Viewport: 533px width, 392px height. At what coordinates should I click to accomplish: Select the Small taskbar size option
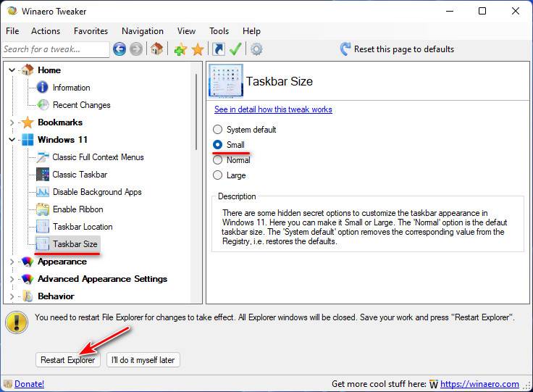pos(217,145)
